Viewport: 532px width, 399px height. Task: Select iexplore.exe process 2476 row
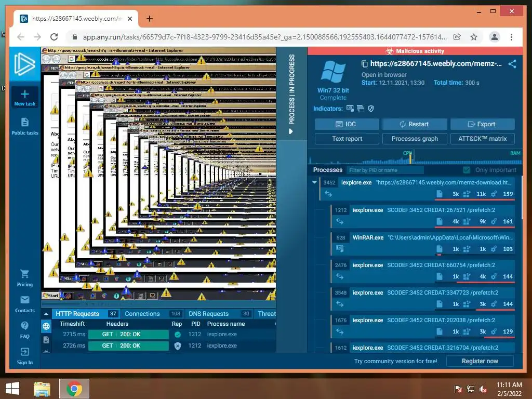coord(423,271)
